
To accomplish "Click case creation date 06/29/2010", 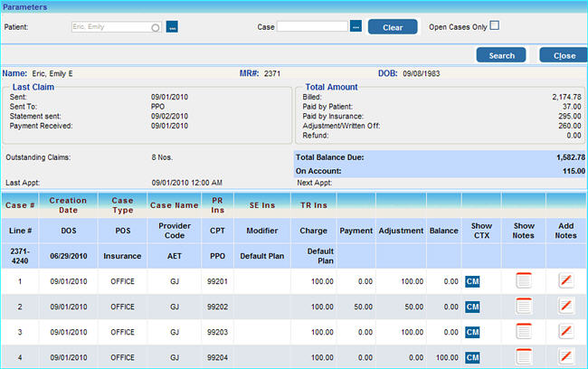I will point(68,256).
